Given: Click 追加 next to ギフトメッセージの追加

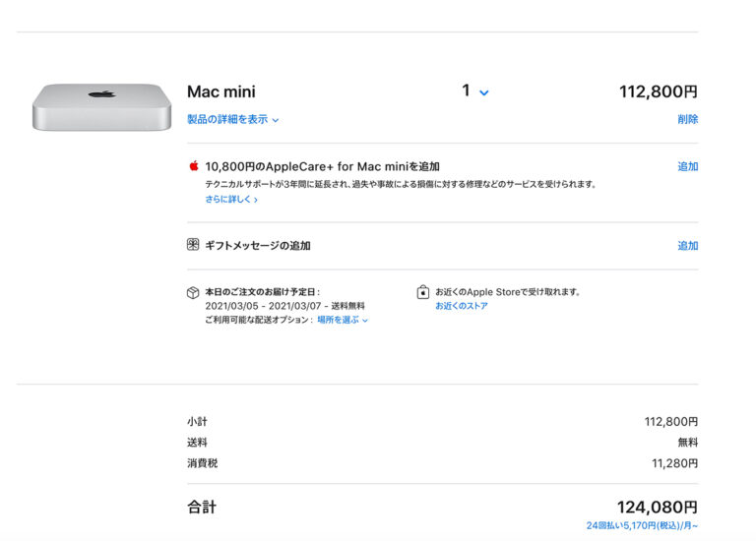Looking at the screenshot, I should click(687, 246).
